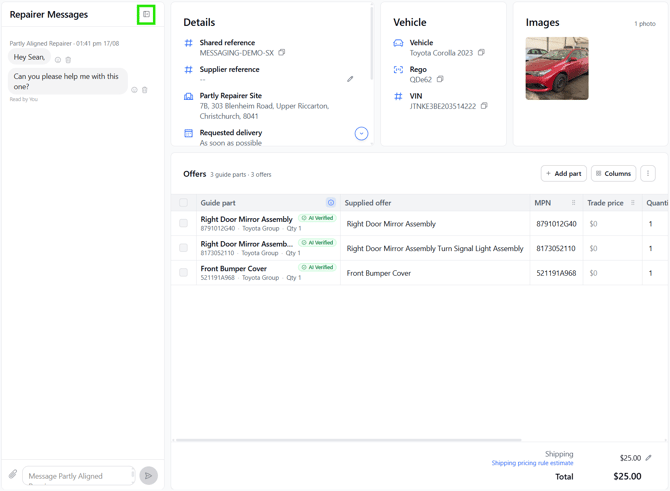Click trade price $0 for MPN 8173052110
Image resolution: width=670 pixels, height=491 pixels.
tap(594, 248)
